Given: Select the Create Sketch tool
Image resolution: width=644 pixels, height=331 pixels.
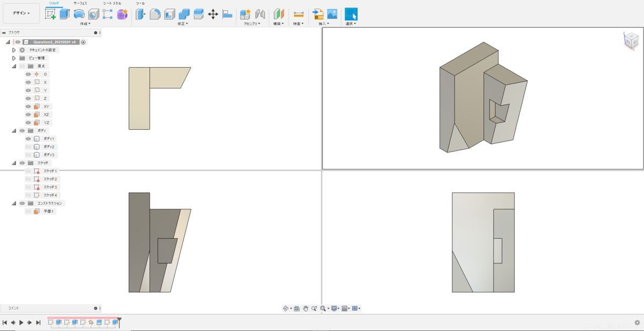Looking at the screenshot, I should pos(50,14).
